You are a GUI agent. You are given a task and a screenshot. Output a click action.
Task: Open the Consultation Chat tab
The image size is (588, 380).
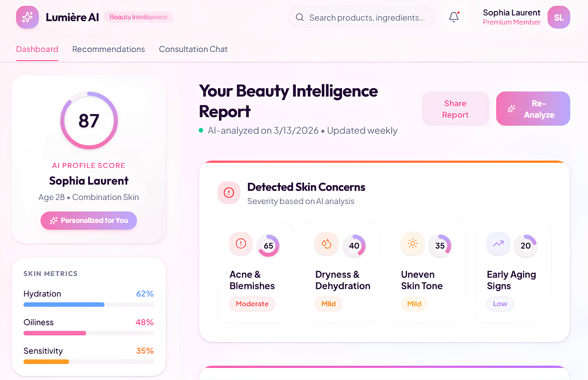point(193,49)
